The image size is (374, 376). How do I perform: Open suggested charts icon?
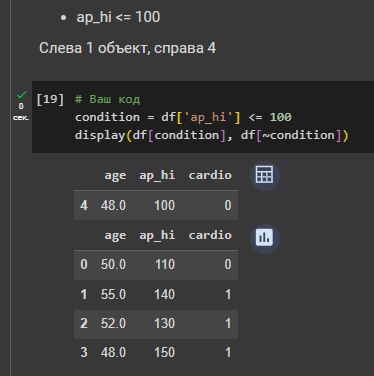[265, 238]
